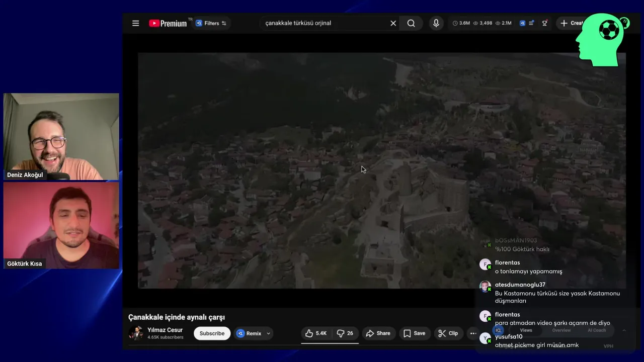This screenshot has width=644, height=362.
Task: Click bOSsMAN1903 chat message
Action: 522,249
